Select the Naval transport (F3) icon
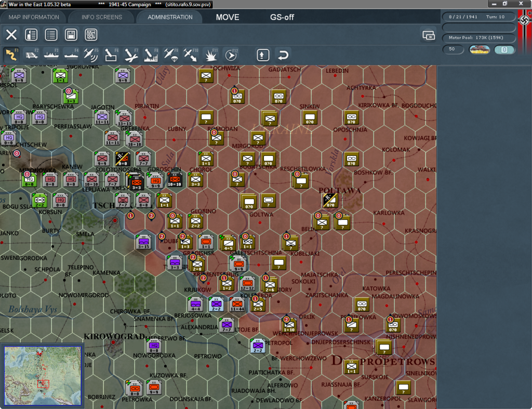Screen dimensions: 532x409 point(51,55)
